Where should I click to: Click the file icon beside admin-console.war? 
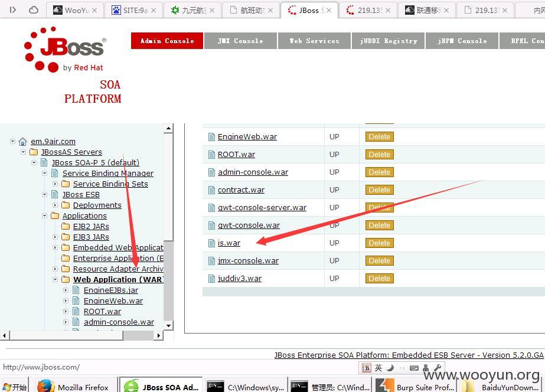point(211,172)
